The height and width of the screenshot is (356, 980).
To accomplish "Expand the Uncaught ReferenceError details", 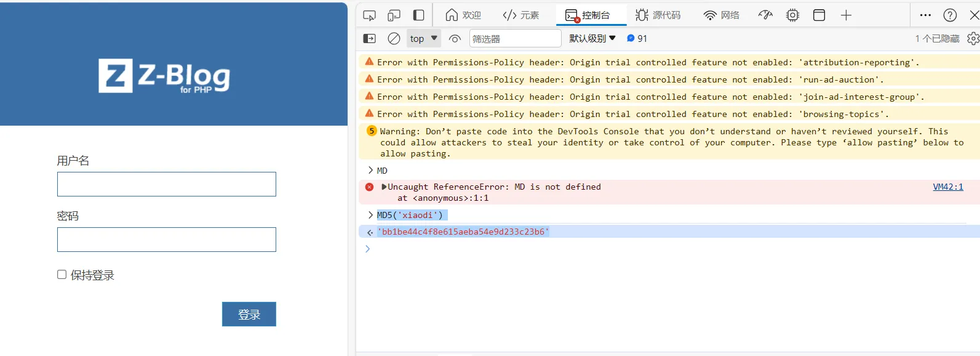I will pos(384,187).
